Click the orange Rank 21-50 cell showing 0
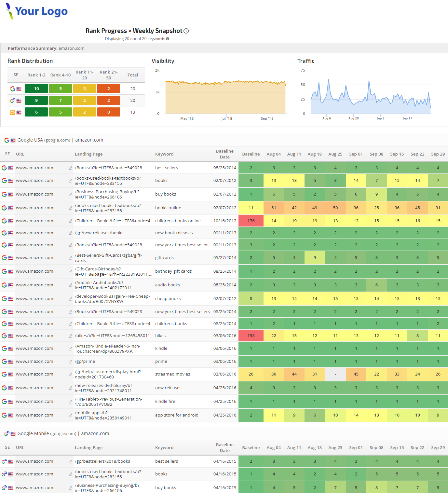This screenshot has height=493, width=448. tap(109, 112)
